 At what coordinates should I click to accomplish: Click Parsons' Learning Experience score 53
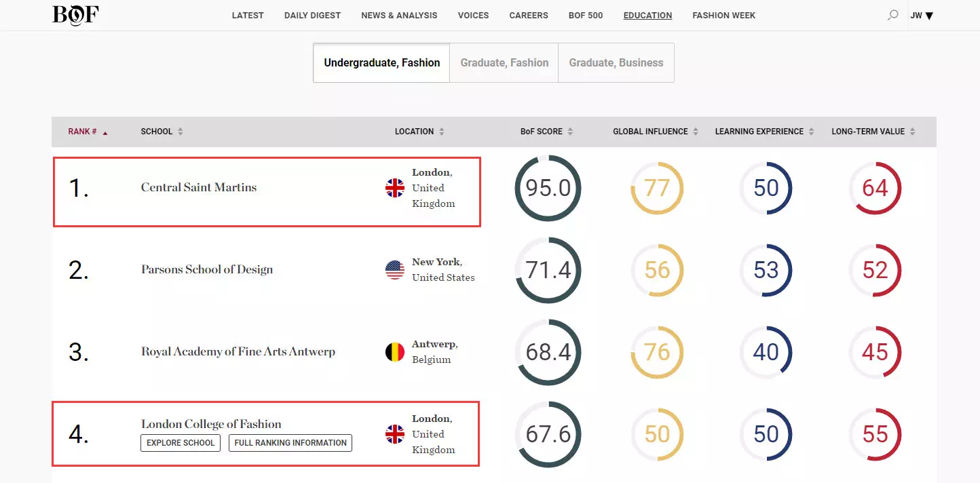tap(766, 270)
